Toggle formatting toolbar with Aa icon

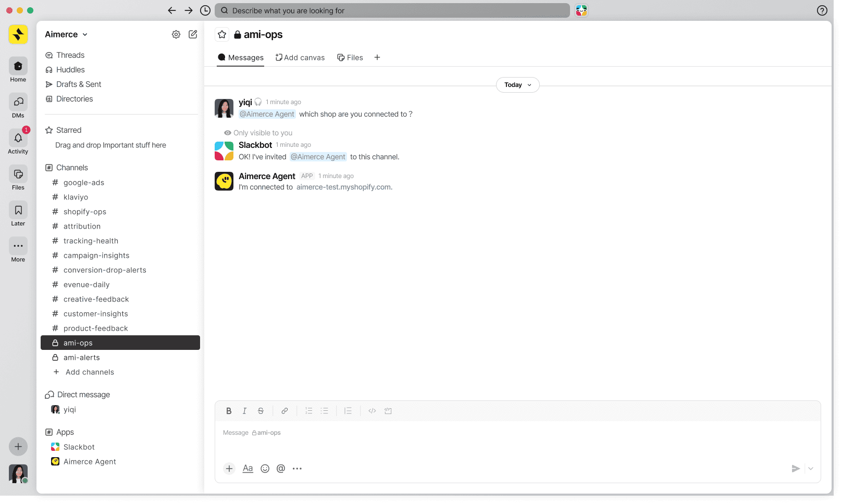pyautogui.click(x=248, y=469)
